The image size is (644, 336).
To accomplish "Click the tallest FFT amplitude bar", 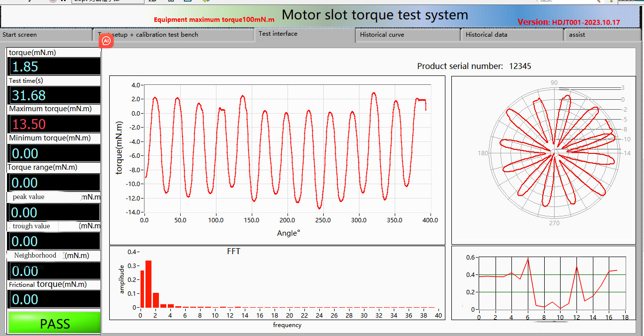I will tap(148, 284).
